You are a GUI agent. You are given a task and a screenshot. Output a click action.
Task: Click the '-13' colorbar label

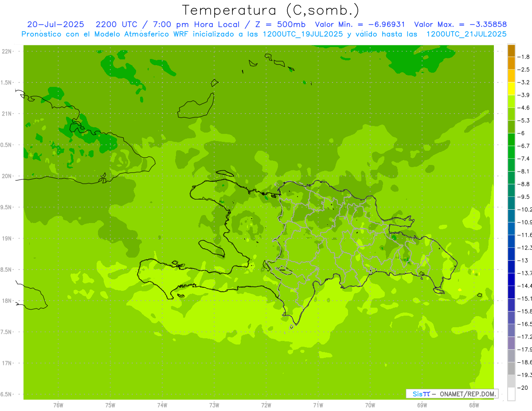point(524,260)
